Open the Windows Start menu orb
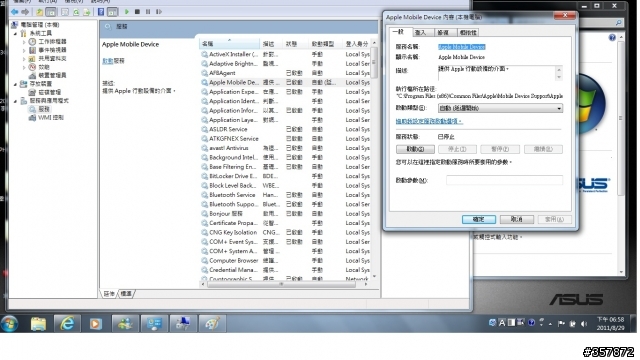 pos(9,324)
